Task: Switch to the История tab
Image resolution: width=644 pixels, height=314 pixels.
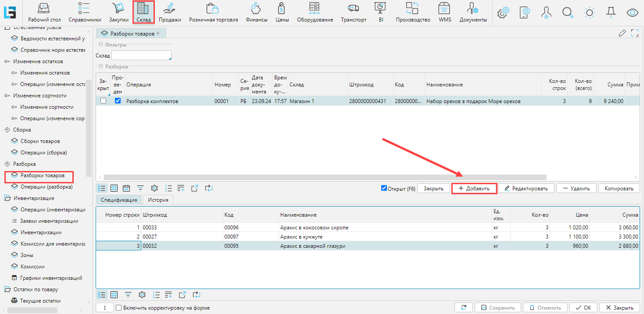Action: click(158, 200)
